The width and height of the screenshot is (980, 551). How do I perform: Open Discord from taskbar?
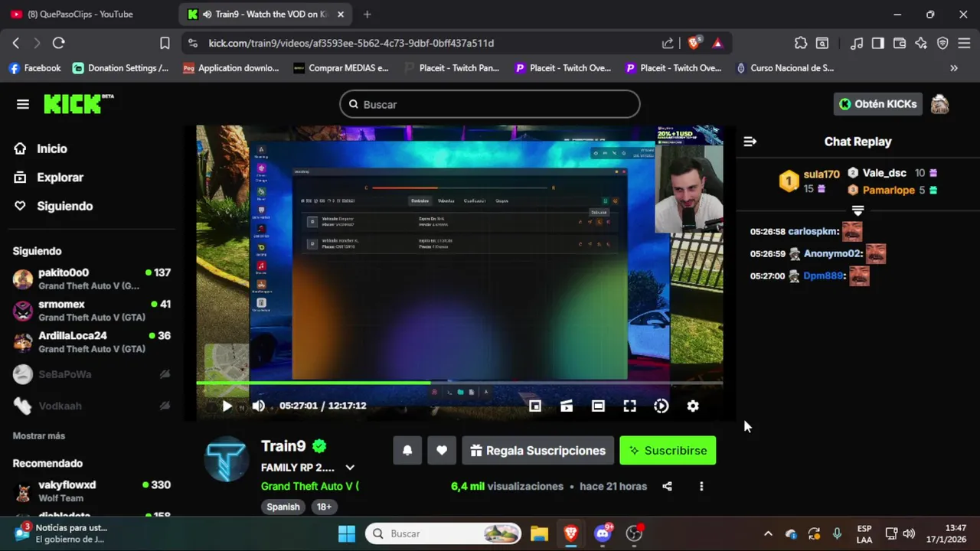[603, 533]
